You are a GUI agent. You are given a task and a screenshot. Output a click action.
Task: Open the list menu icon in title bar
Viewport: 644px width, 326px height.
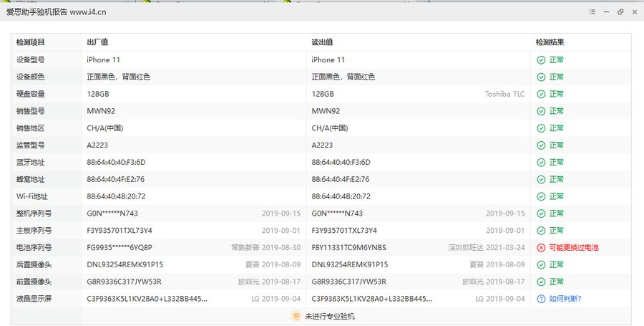pos(592,12)
